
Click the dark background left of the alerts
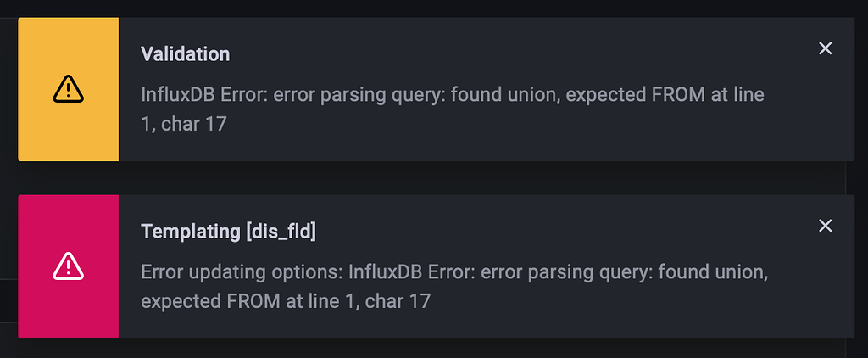[x=8, y=178]
